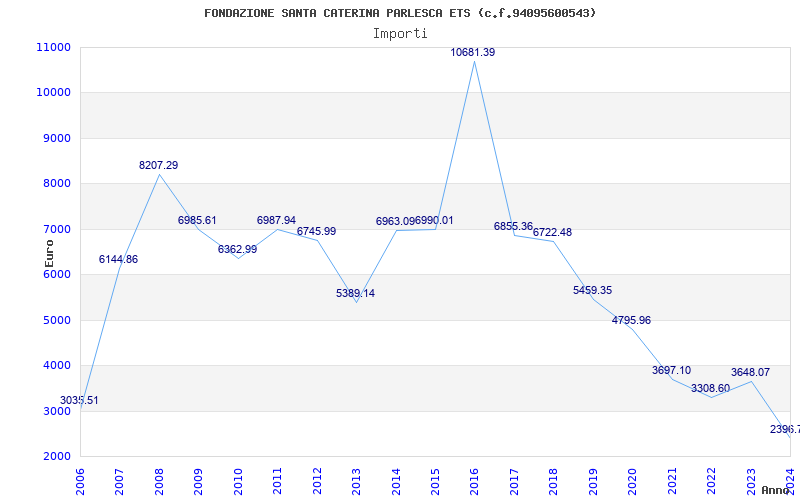Click the 10000 y-axis tick label
Image resolution: width=800 pixels, height=500 pixels.
tap(53, 92)
